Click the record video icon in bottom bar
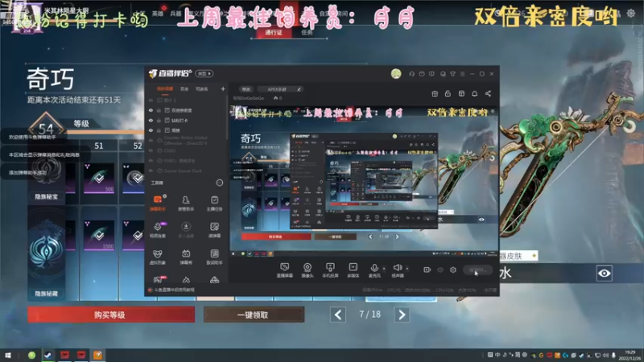Image resolution: width=644 pixels, height=362 pixels. pos(427,269)
